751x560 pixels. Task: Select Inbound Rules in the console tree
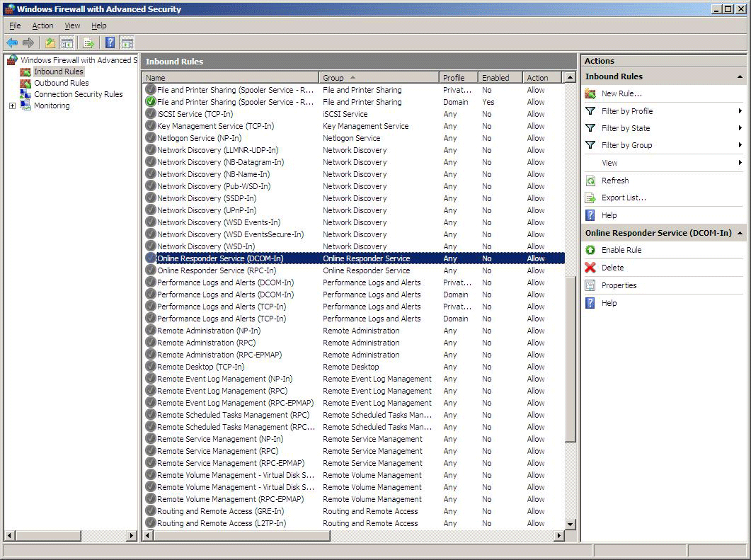coord(59,72)
